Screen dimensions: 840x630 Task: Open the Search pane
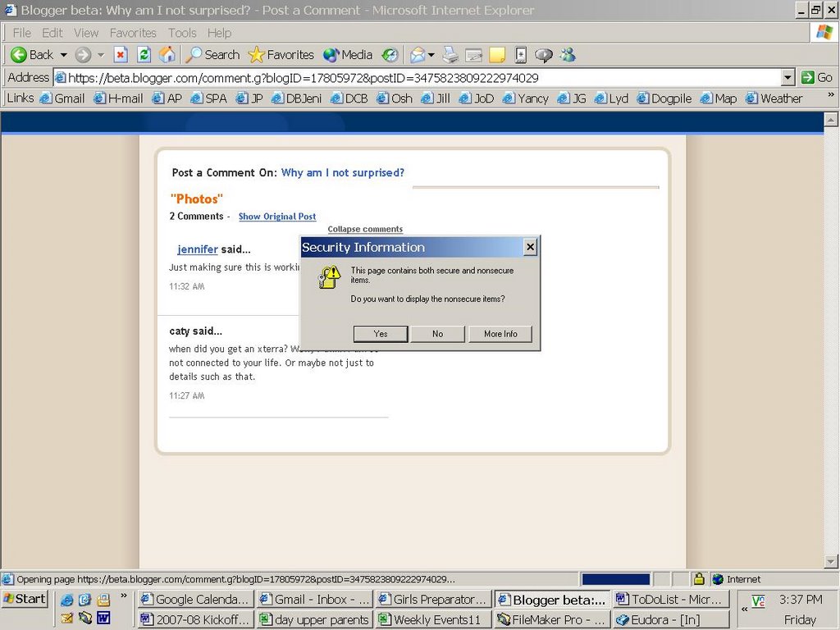[x=213, y=55]
